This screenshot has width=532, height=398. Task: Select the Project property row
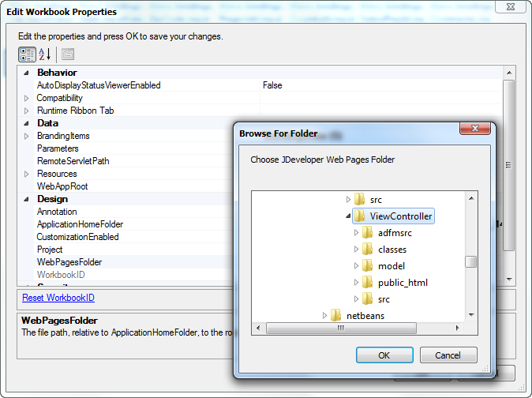(50, 250)
